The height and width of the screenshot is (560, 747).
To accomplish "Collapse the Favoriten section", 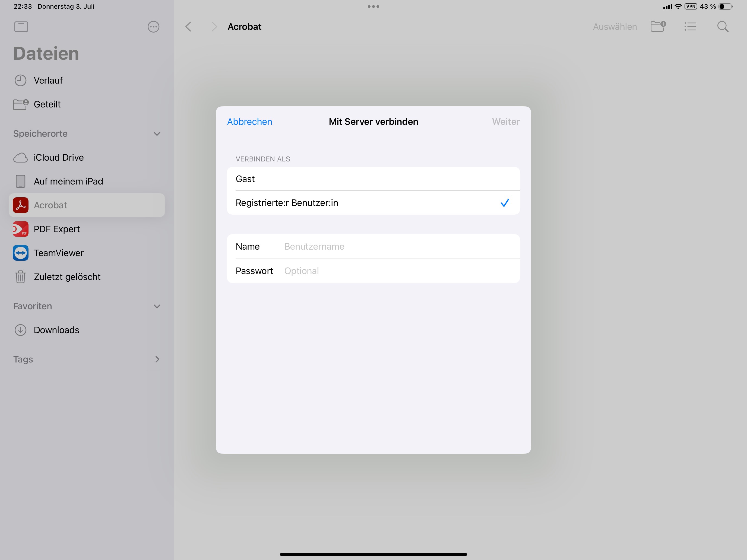I will (157, 307).
